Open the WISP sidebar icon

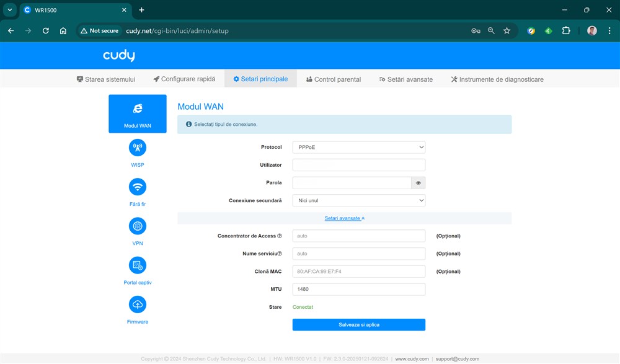pos(138,148)
